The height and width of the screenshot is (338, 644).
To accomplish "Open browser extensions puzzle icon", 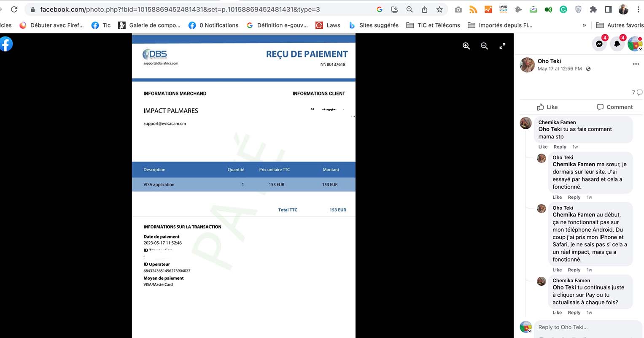I will [593, 9].
